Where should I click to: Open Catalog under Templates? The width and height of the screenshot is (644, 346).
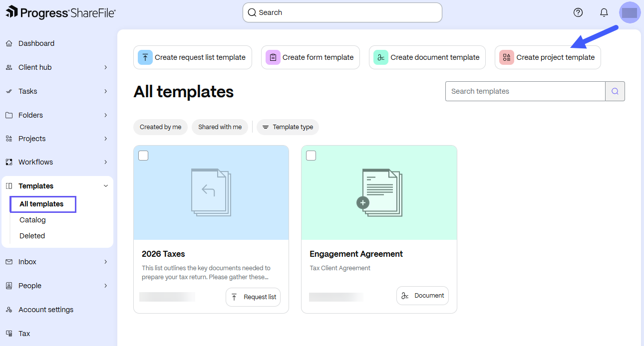point(32,220)
